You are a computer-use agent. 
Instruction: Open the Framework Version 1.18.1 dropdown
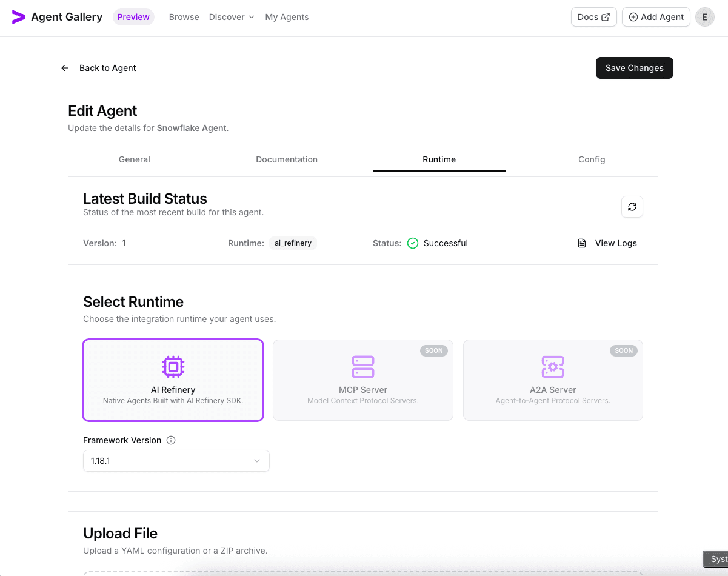click(x=176, y=461)
